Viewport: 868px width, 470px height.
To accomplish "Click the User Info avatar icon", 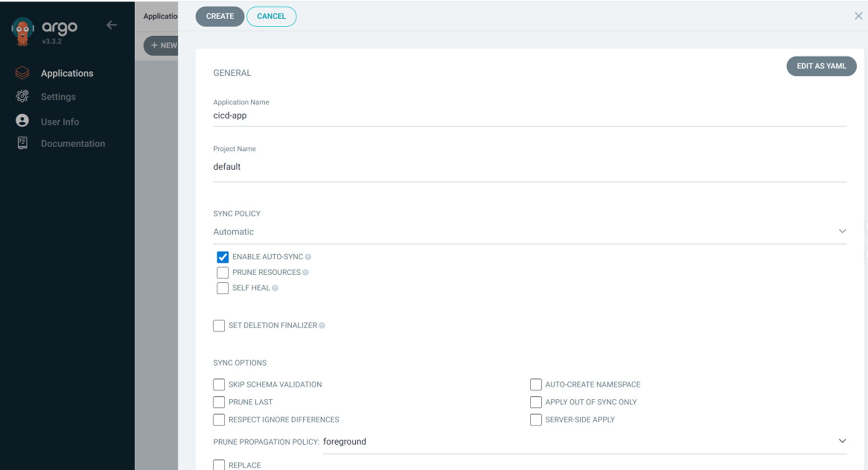I will [23, 121].
